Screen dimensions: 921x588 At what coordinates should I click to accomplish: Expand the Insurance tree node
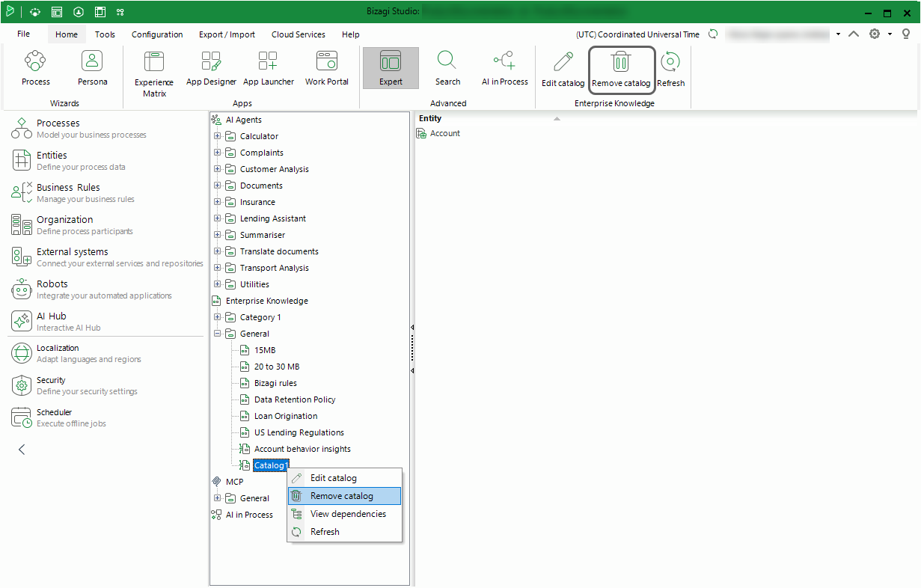[x=218, y=202]
